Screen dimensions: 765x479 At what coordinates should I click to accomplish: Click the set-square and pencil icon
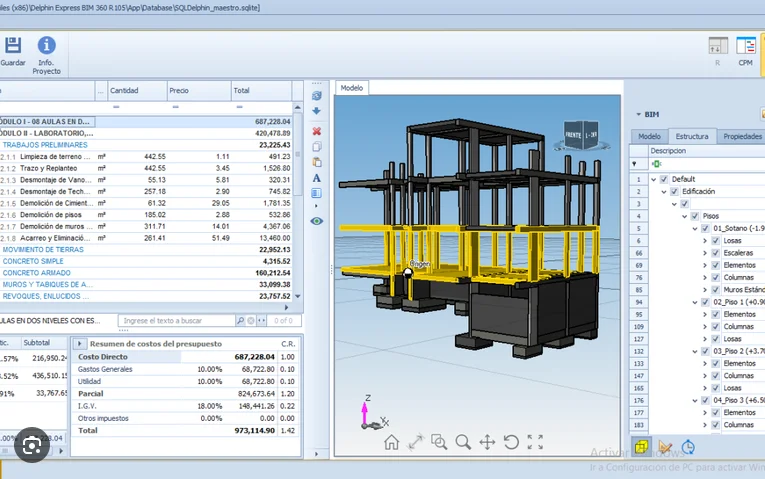click(x=665, y=447)
